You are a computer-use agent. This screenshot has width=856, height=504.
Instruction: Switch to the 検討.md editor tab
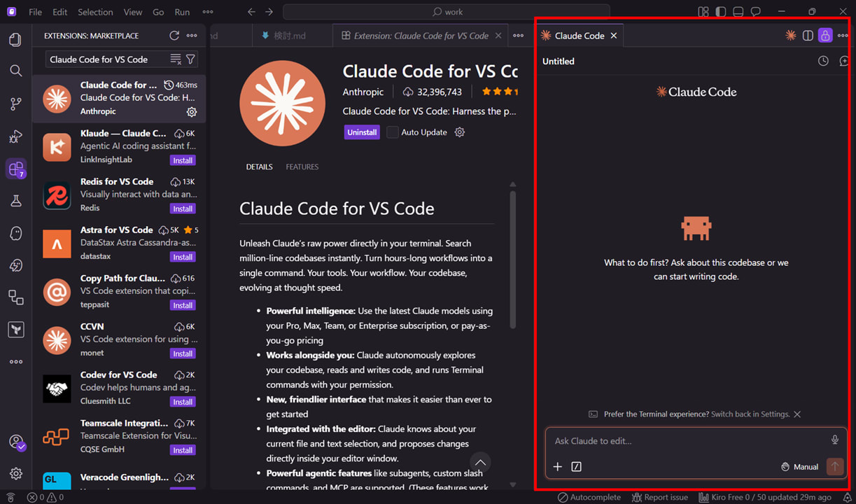tap(290, 36)
